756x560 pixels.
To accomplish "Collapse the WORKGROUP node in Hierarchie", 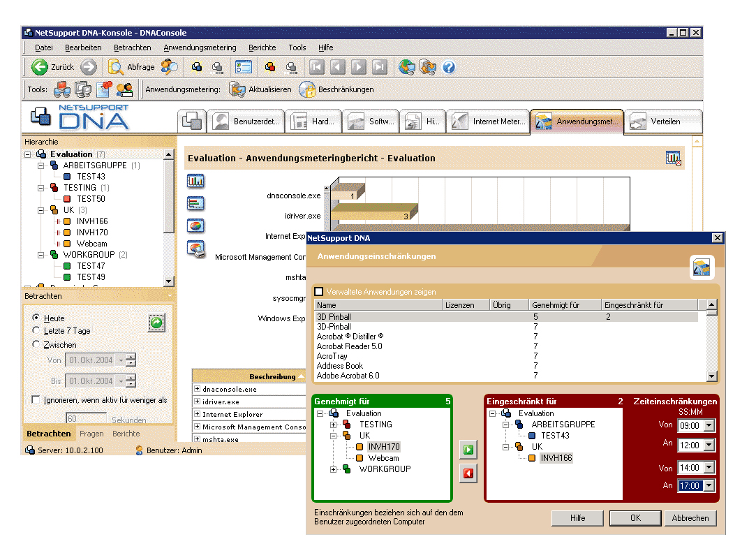I will pyautogui.click(x=41, y=255).
